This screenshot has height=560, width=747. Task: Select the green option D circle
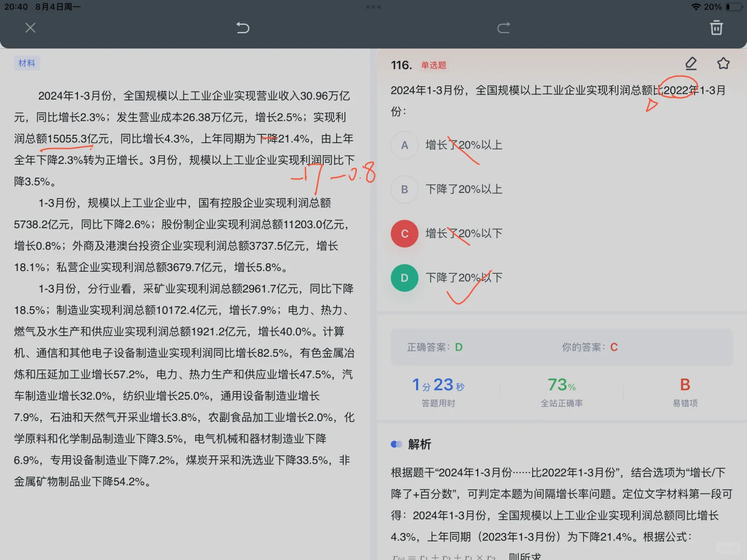pos(405,278)
